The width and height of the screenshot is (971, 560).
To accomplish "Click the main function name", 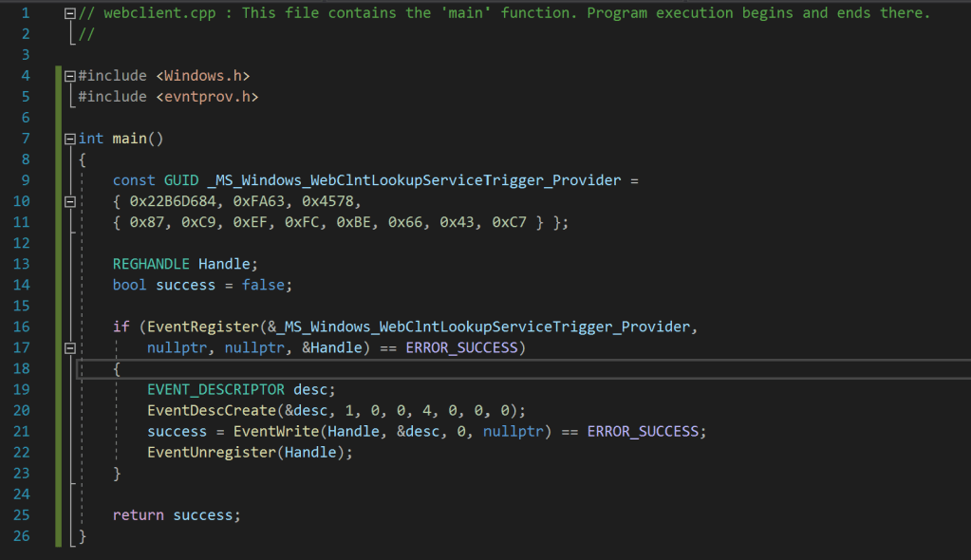I will [129, 139].
